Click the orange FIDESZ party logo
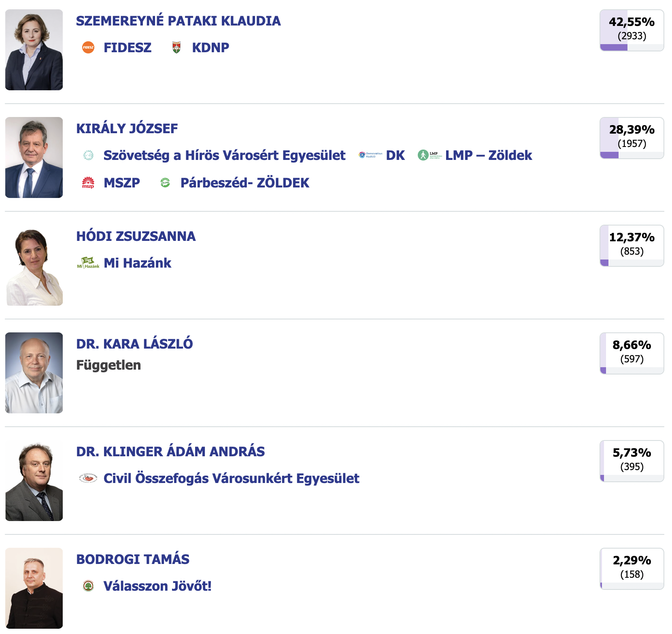This screenshot has width=672, height=634. [88, 47]
